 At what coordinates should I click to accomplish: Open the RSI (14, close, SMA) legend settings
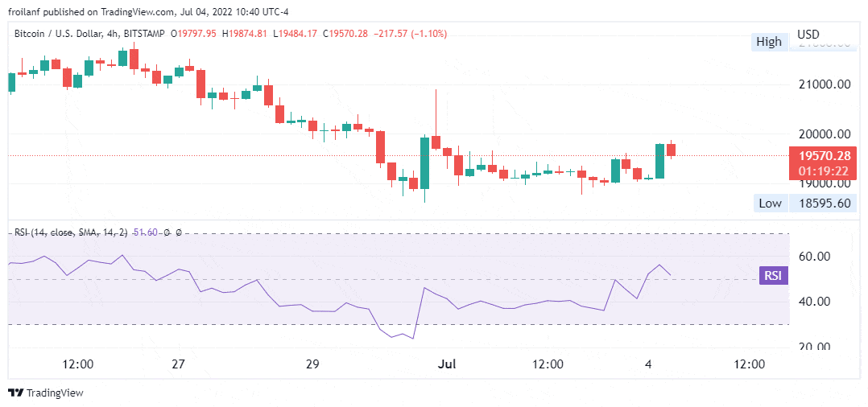(x=71, y=232)
